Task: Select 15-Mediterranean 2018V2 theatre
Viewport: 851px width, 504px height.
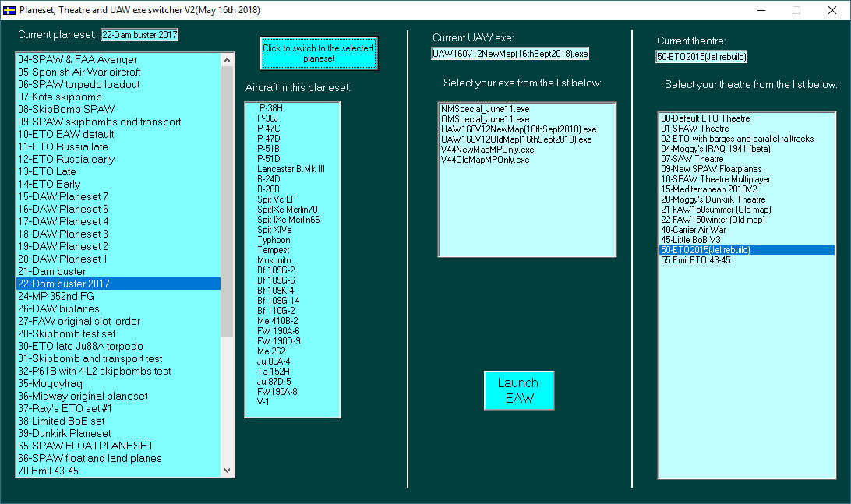Action: (x=747, y=189)
